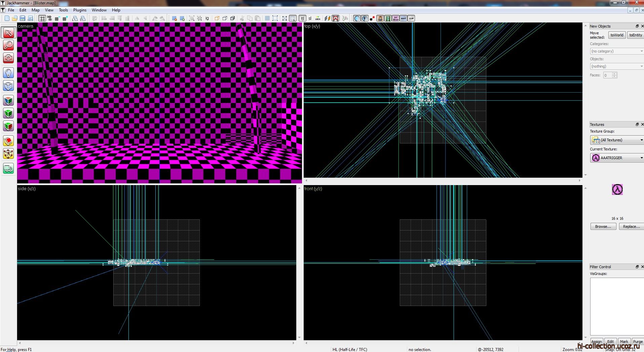
Task: Select the Selection (arrow) tool
Action: pos(8,33)
